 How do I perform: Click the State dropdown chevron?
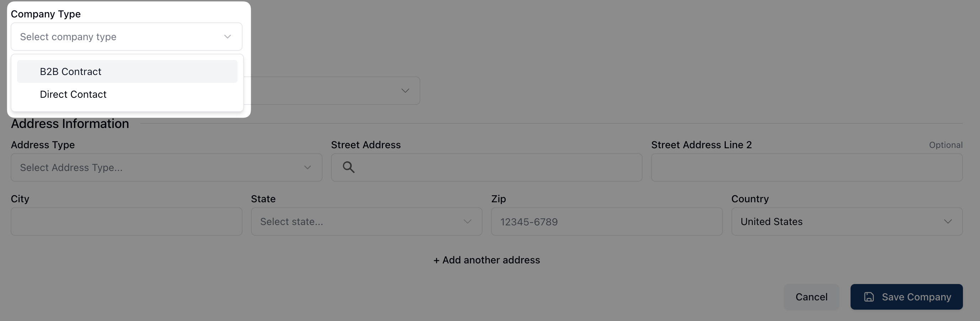tap(468, 222)
